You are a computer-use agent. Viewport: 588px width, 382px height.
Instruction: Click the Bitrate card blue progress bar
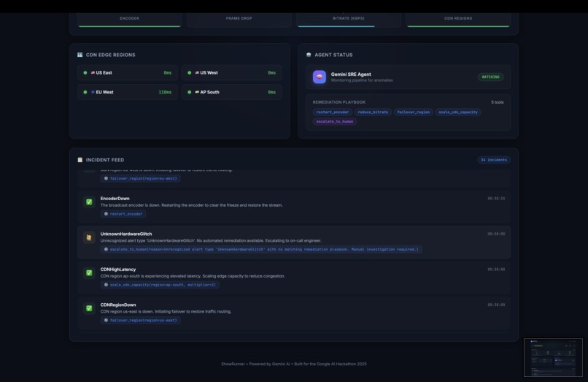pyautogui.click(x=336, y=26)
